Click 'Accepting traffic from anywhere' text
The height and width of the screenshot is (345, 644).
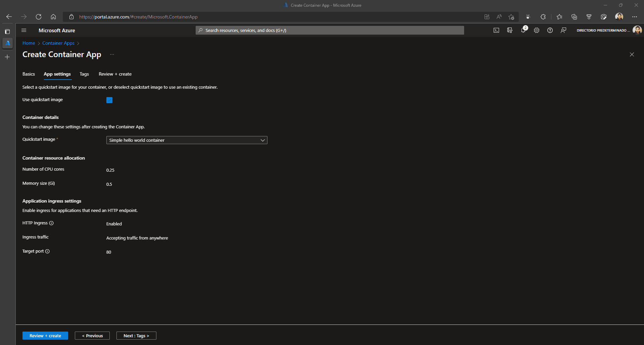[137, 238]
